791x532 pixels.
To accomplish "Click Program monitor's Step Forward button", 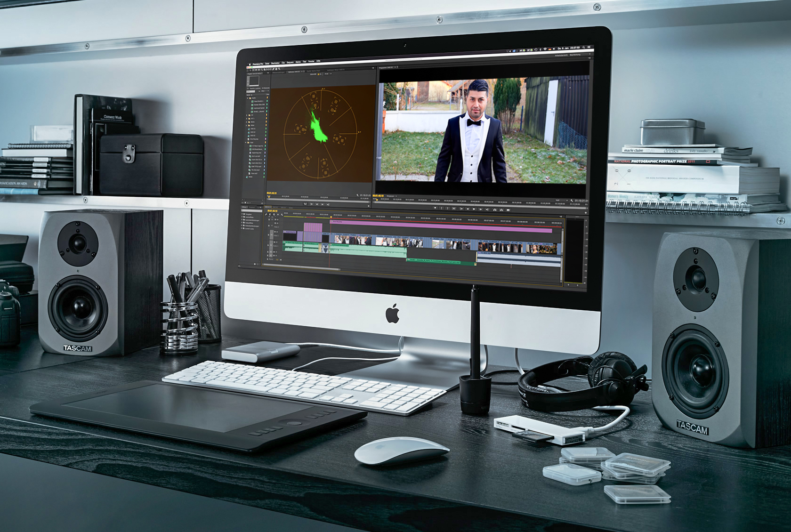I will [480, 209].
